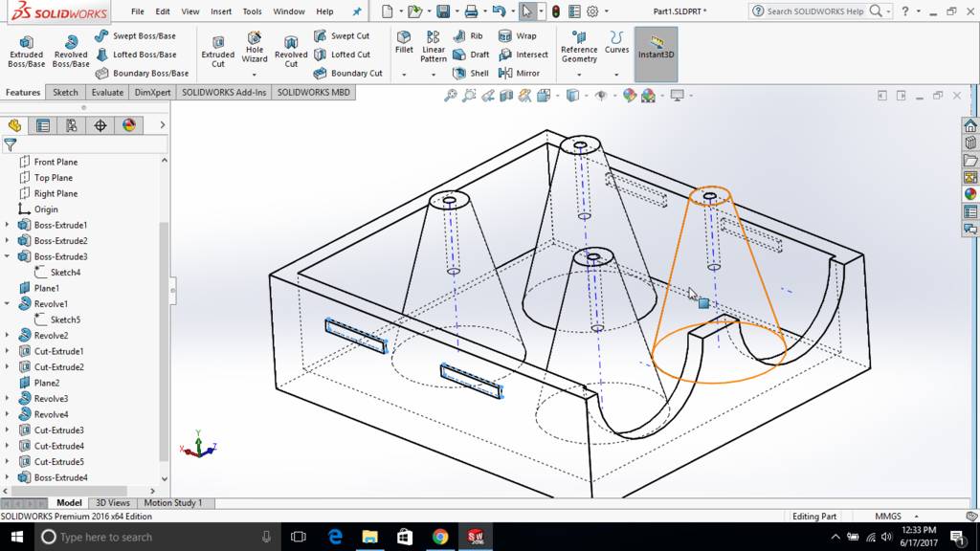The width and height of the screenshot is (980, 551).
Task: Toggle the Select cursor tool
Action: pos(527,11)
